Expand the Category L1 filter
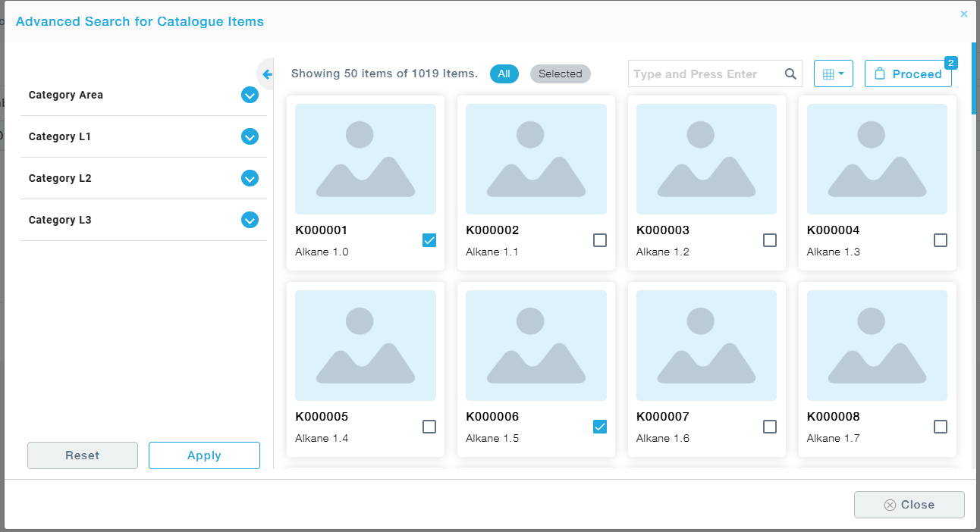This screenshot has height=532, width=980. coord(250,137)
